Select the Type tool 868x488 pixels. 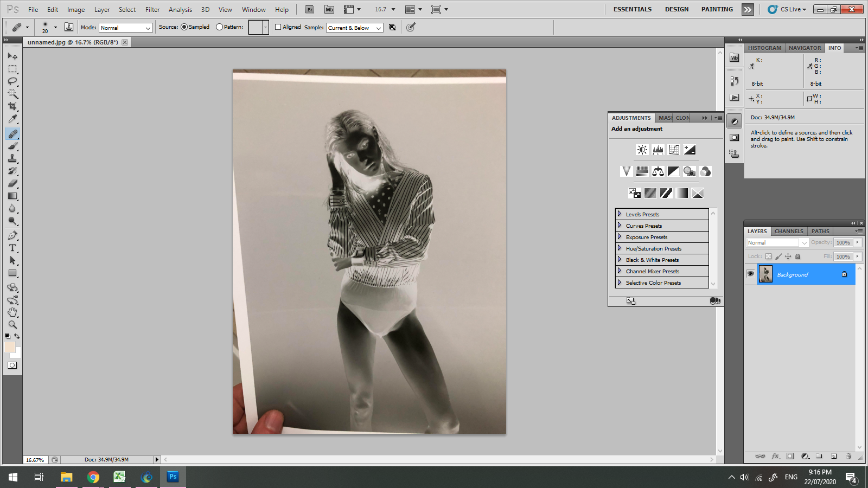[12, 248]
